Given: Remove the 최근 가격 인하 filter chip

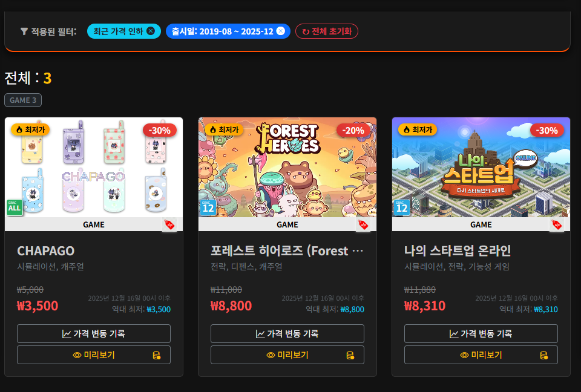Looking at the screenshot, I should [151, 31].
